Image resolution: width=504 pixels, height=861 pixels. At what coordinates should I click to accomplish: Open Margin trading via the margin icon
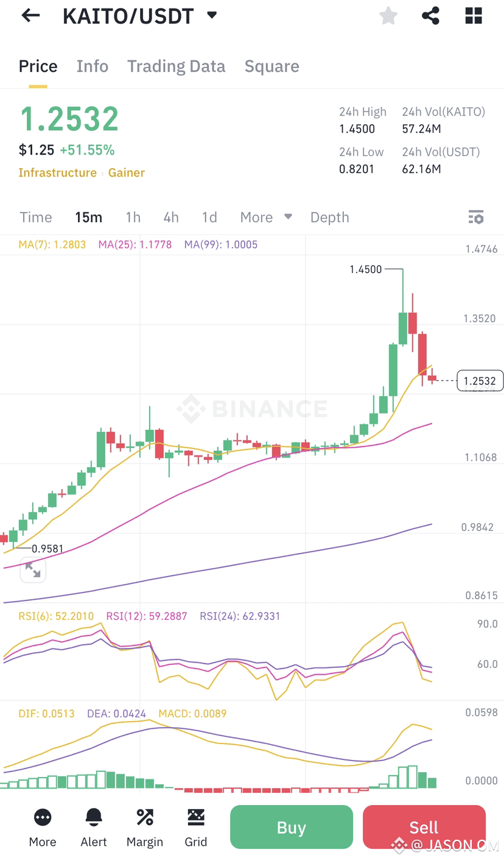pos(144,826)
